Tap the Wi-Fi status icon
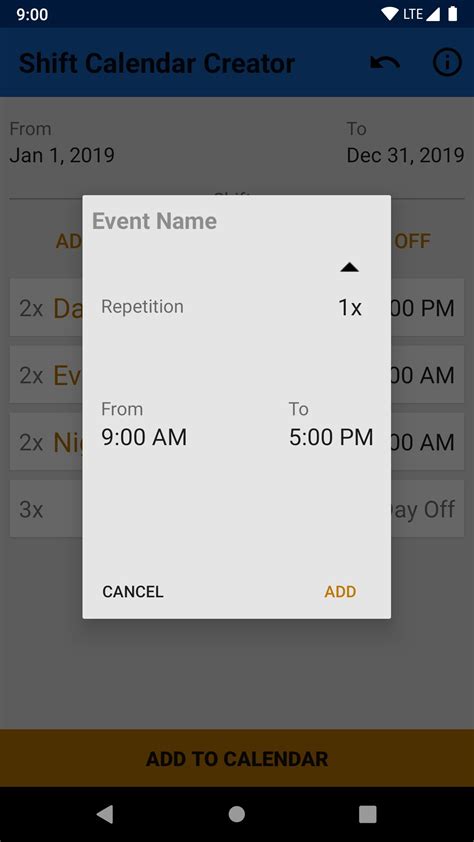This screenshot has width=474, height=842. 391,14
